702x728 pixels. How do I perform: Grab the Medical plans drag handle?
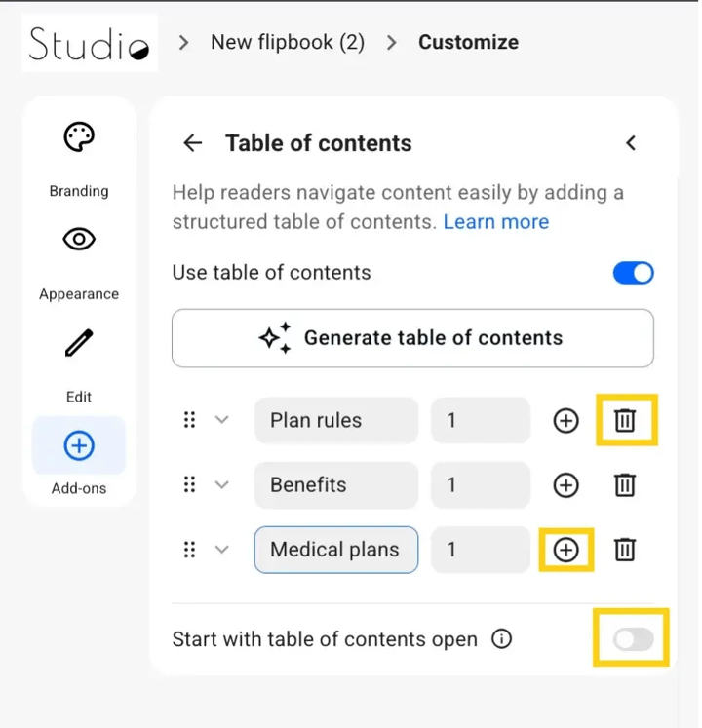click(189, 550)
